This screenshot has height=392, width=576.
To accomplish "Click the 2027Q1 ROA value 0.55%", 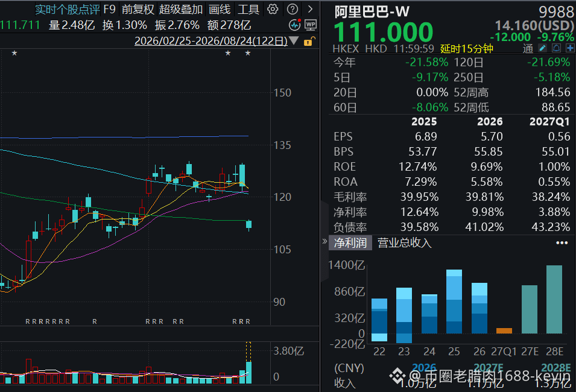I will [554, 182].
